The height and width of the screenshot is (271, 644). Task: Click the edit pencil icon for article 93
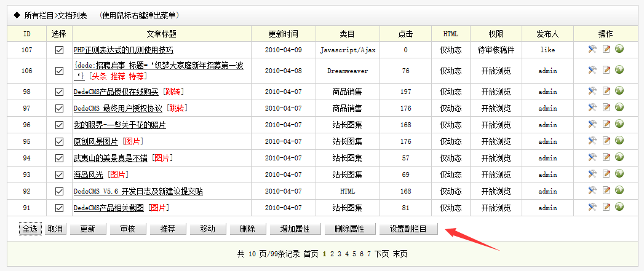pos(606,174)
